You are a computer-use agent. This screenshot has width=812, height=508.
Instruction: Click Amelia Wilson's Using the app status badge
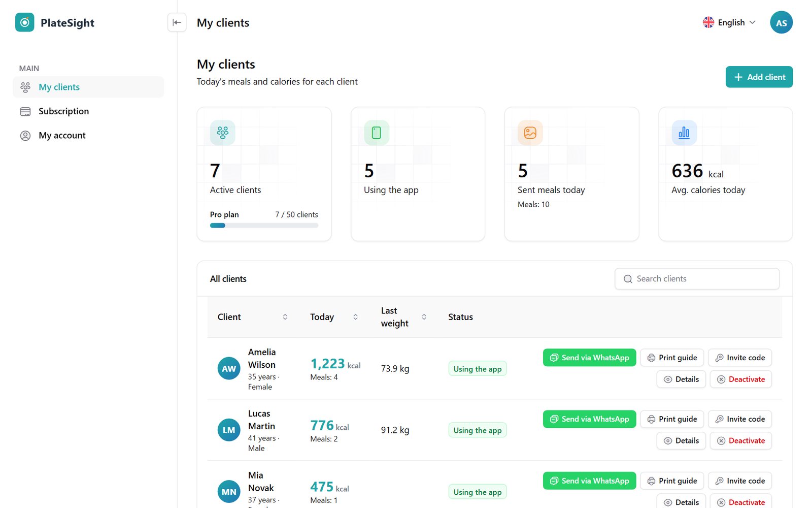pos(477,369)
